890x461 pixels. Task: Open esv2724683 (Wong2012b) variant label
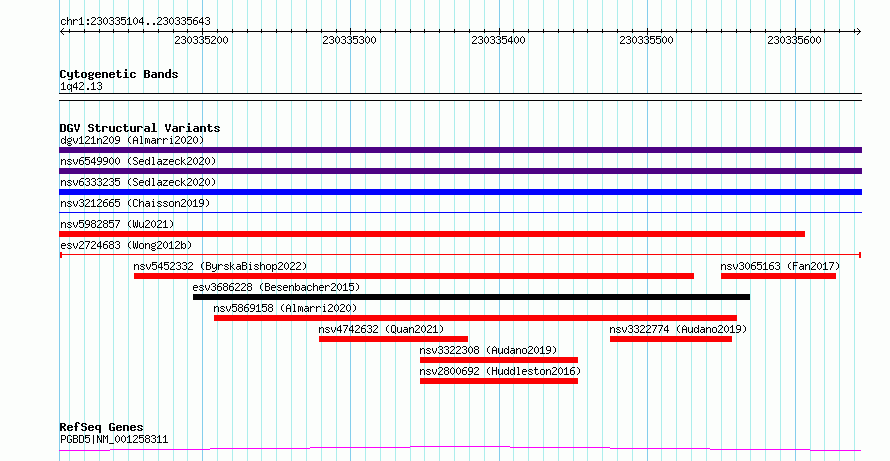126,245
